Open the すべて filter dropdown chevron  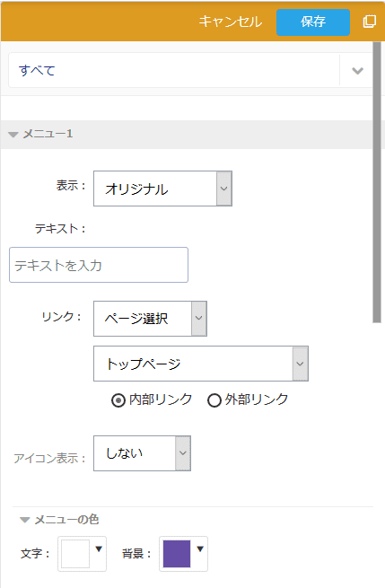358,71
